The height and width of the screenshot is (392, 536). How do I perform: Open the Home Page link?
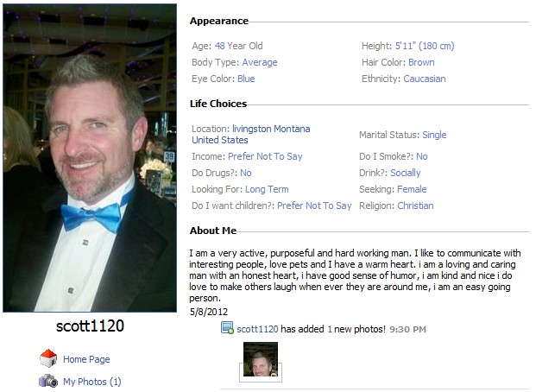tap(86, 359)
